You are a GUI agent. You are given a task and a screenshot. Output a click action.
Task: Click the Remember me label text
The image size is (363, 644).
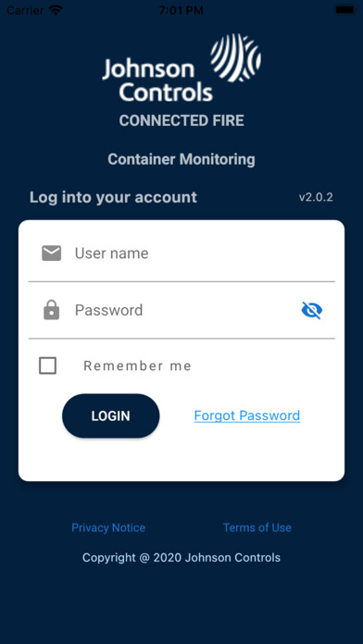coord(137,365)
